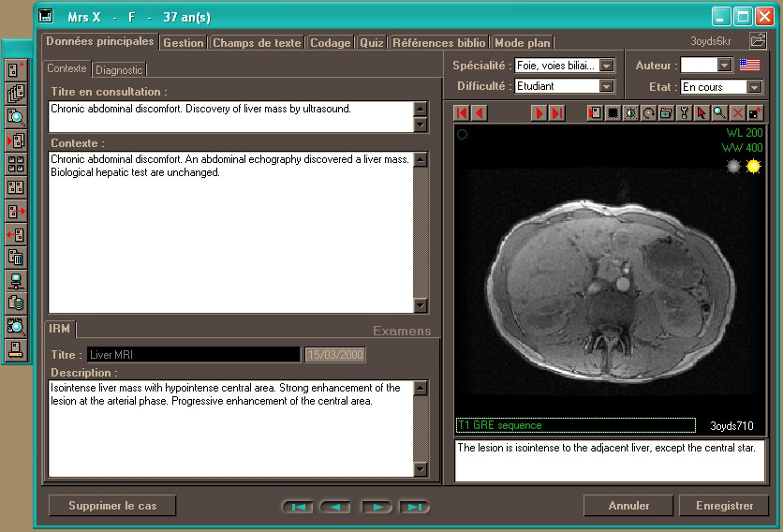
Task: Click the search case magnifier icon in sidebar
Action: point(16,117)
